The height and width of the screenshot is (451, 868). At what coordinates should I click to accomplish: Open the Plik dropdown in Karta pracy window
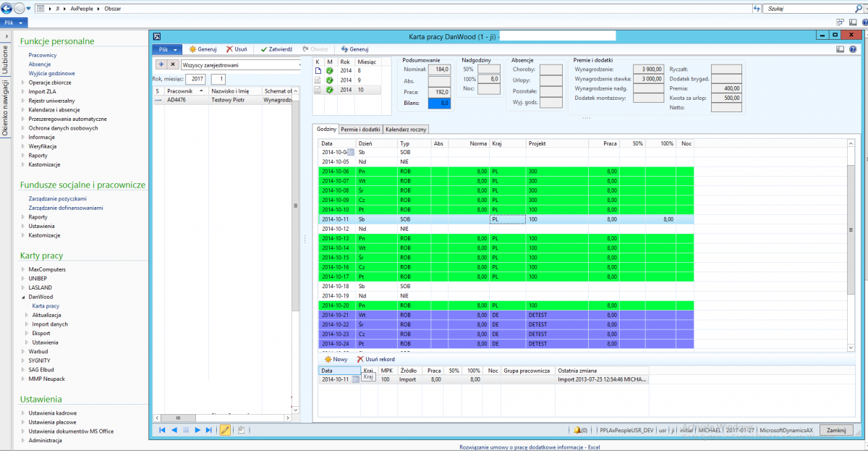(x=168, y=49)
